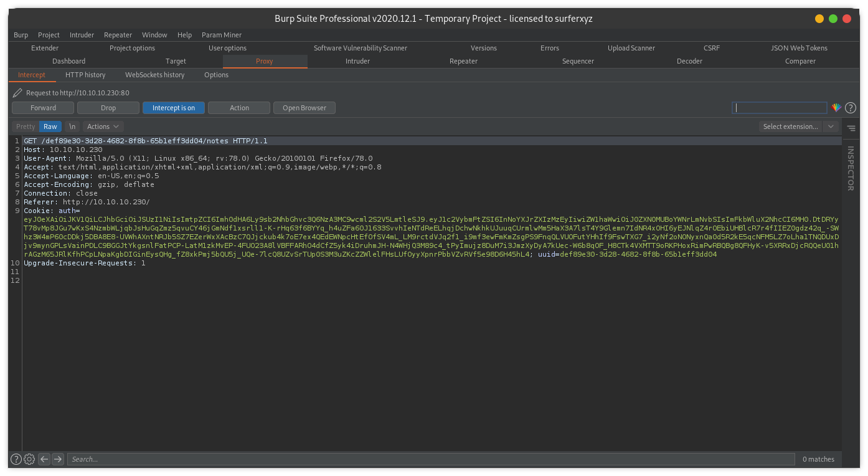Open the Window menu

[154, 35]
